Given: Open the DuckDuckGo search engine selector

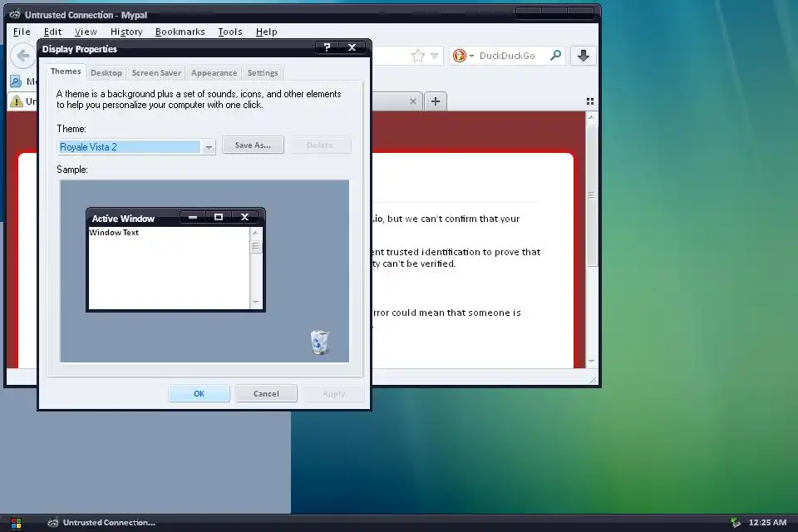Looking at the screenshot, I should [x=464, y=56].
